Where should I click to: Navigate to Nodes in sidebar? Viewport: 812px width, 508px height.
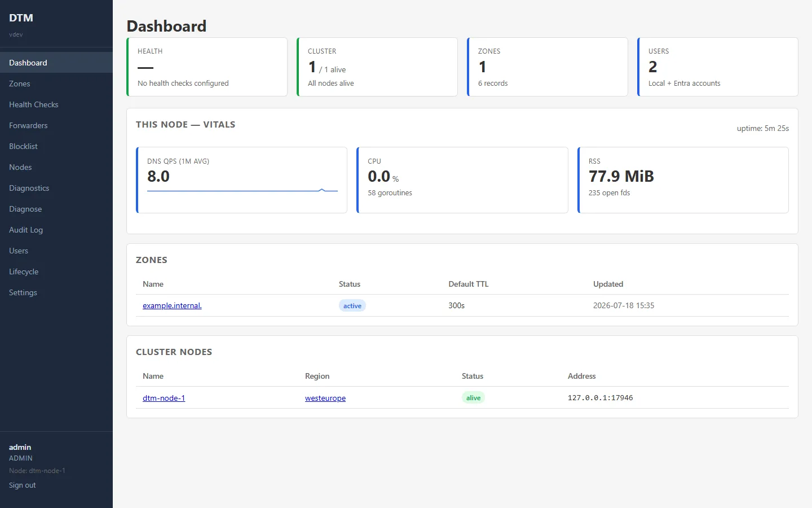tap(56, 167)
